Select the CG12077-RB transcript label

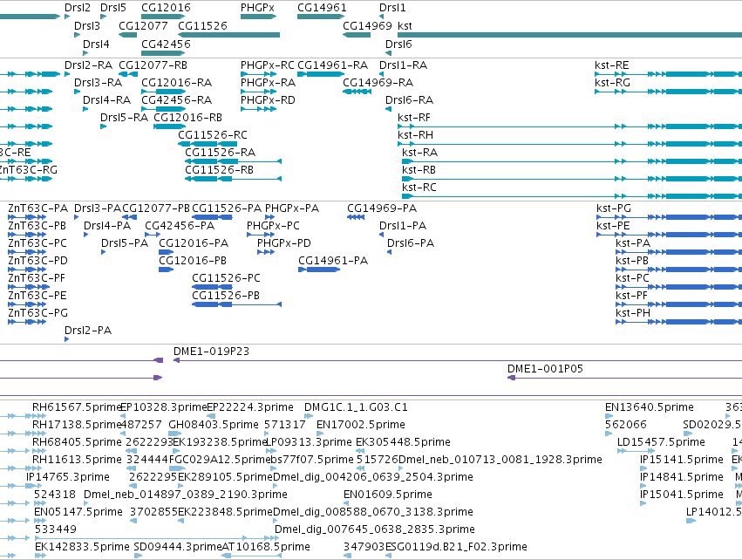(153, 65)
